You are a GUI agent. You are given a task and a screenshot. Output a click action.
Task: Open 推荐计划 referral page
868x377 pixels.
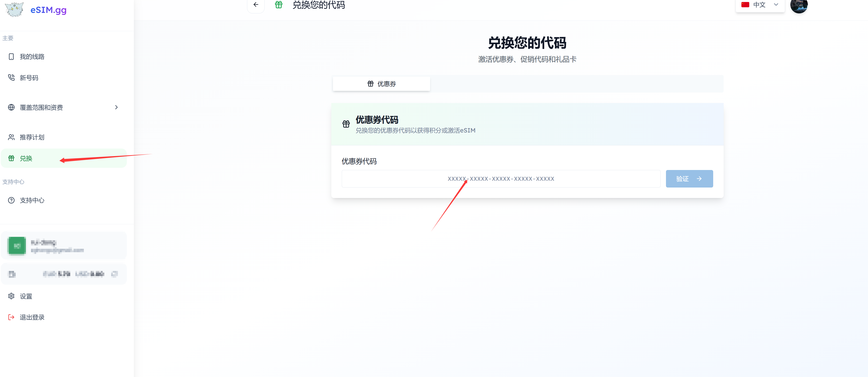coord(64,137)
